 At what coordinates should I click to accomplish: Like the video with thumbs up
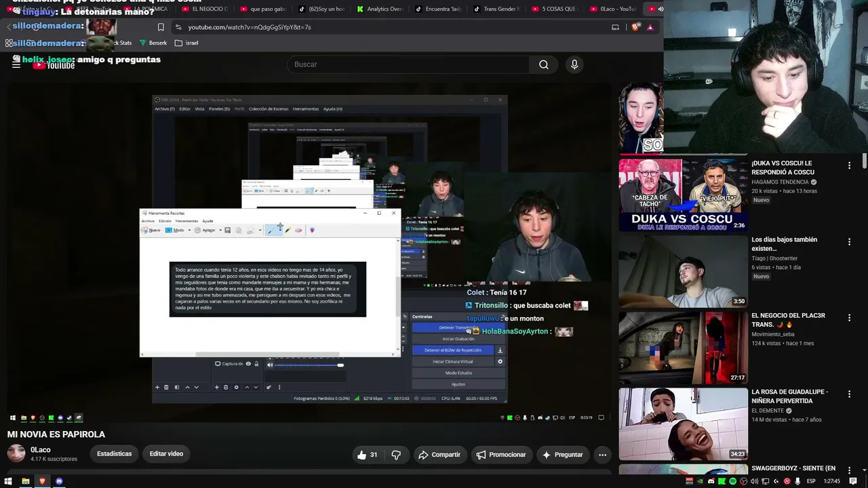367,455
